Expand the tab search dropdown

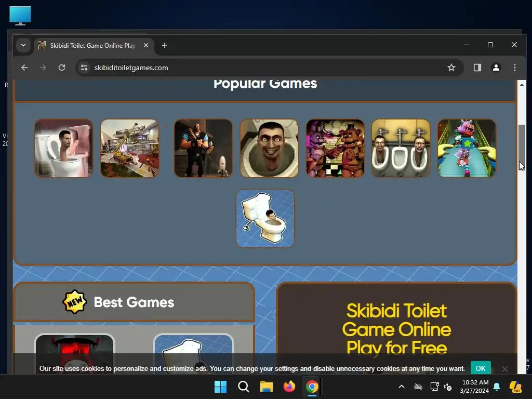[23, 45]
